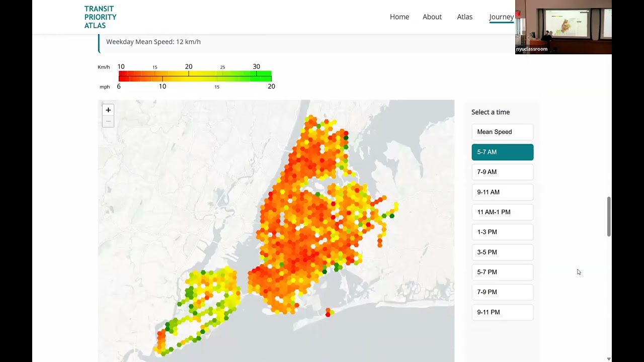Image resolution: width=644 pixels, height=362 pixels.
Task: Click the Km/h legend label
Action: coord(104,67)
